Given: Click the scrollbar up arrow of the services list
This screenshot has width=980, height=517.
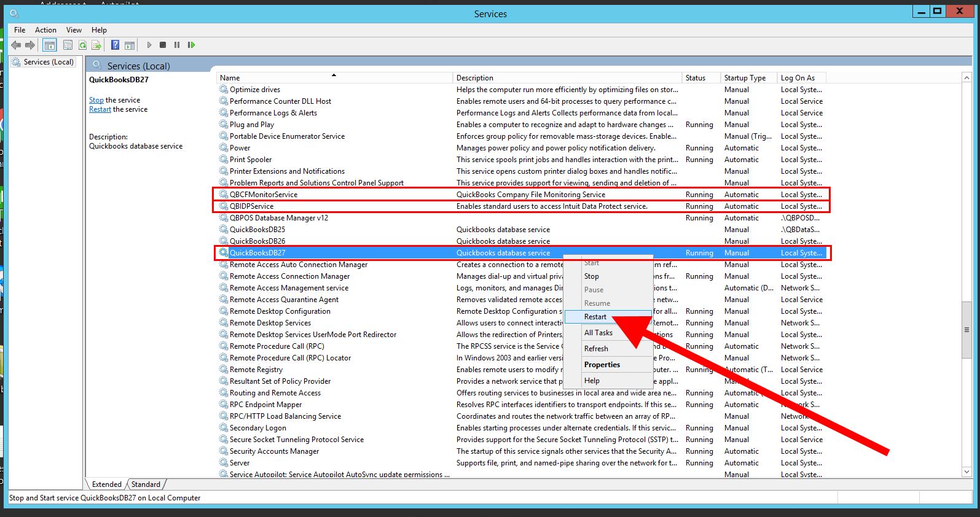Looking at the screenshot, I should point(966,77).
